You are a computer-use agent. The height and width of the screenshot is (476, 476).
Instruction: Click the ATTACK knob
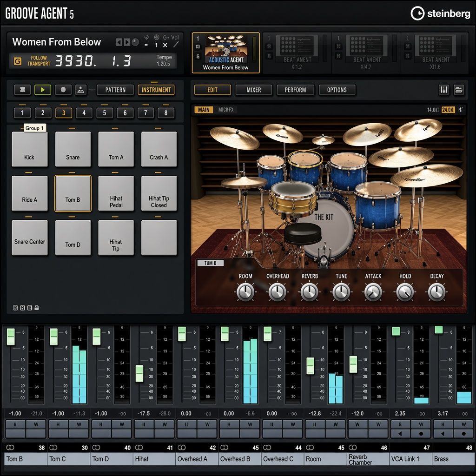click(x=373, y=292)
